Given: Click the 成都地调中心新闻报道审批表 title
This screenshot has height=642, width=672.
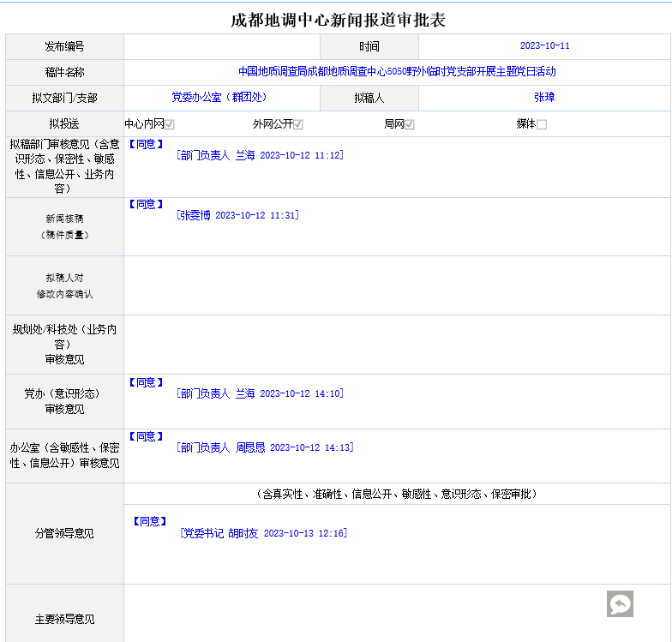Looking at the screenshot, I should (x=338, y=20).
